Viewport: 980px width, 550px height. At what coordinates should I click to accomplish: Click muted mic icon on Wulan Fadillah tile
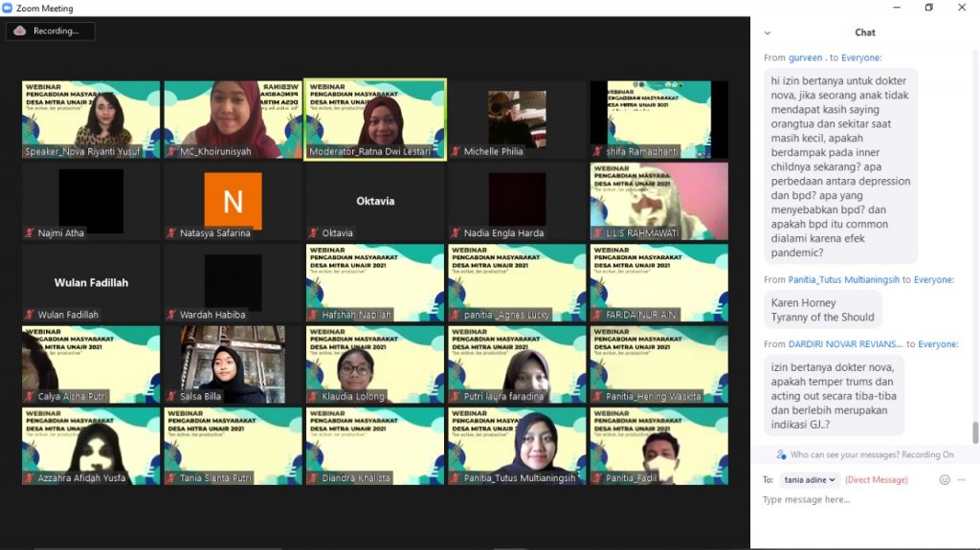pyautogui.click(x=30, y=315)
